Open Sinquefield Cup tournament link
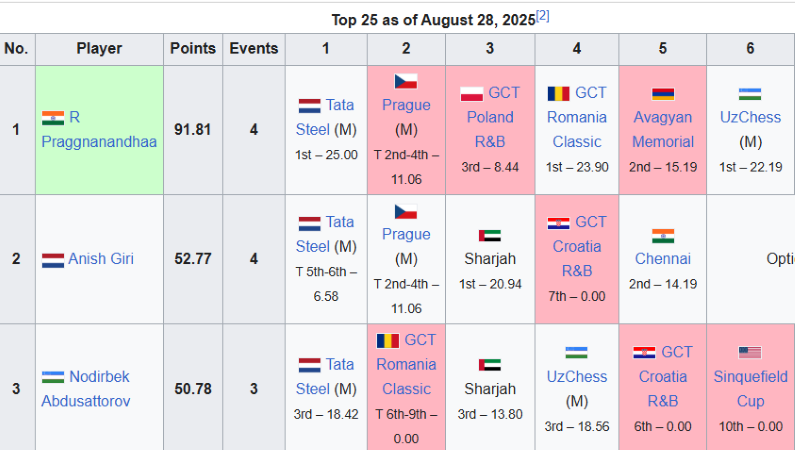795x450 pixels. [x=750, y=389]
